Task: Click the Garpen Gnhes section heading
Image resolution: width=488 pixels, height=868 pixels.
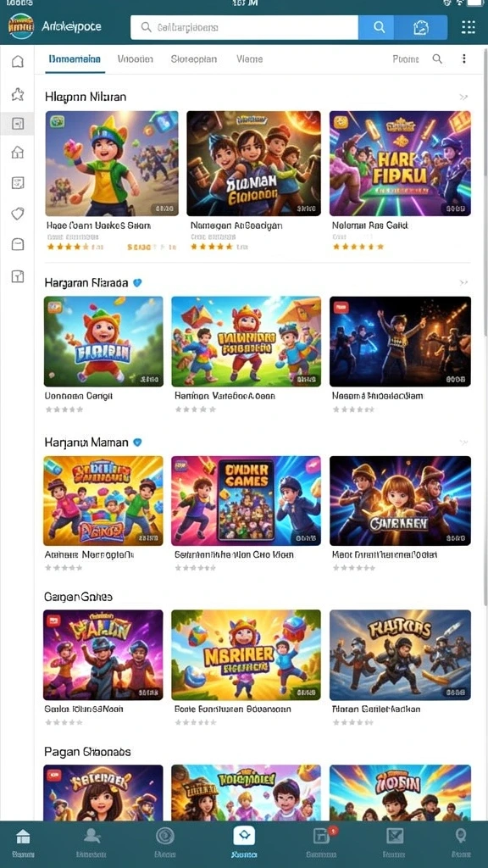Action: [78, 597]
